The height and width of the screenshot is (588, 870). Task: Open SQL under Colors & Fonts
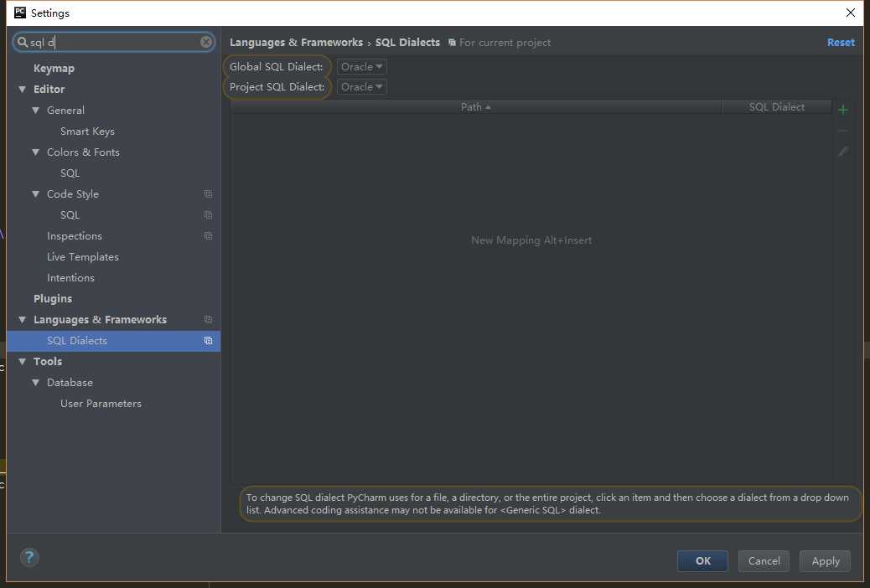[70, 173]
